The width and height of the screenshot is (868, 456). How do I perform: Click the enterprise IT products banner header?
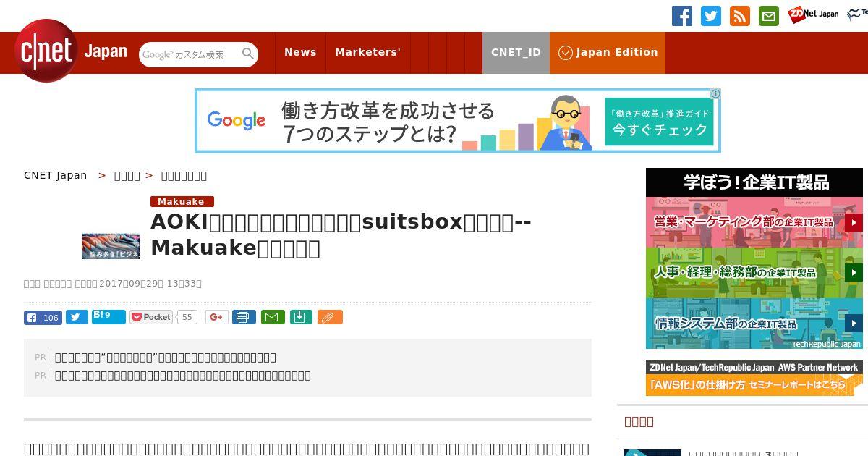coord(754,182)
